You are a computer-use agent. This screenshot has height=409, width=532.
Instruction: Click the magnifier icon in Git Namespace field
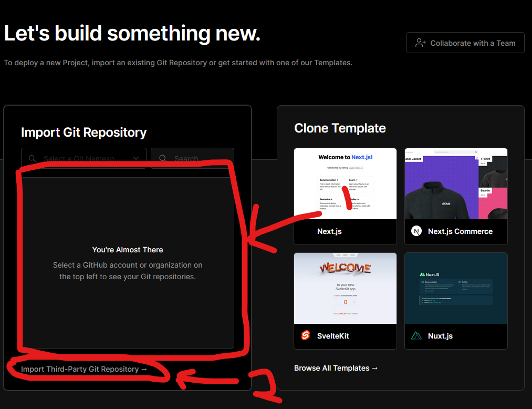tap(32, 158)
